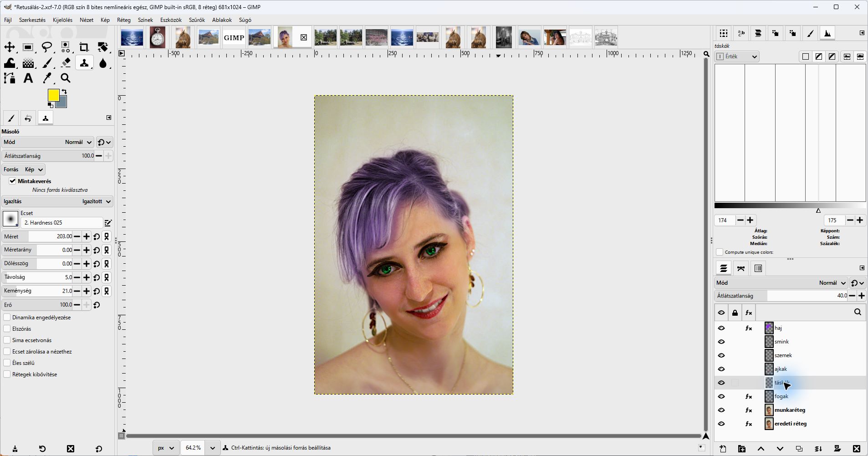Enable the Elszórás checkbox

[7, 329]
